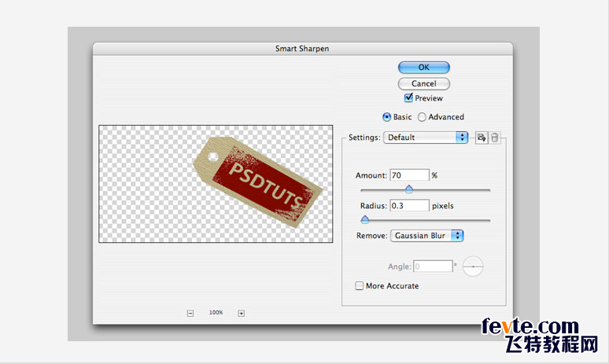Select the Basic radio option
This screenshot has width=609, height=364.
[x=386, y=117]
